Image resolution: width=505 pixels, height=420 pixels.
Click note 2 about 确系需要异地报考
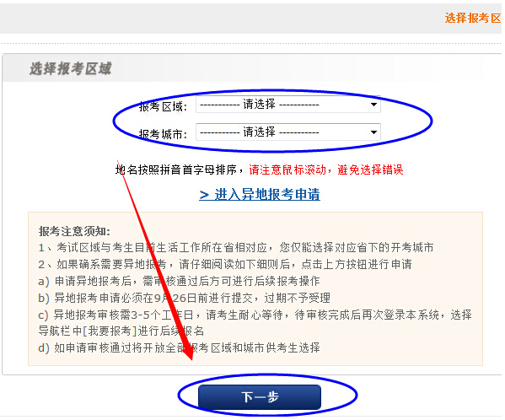coord(225,264)
